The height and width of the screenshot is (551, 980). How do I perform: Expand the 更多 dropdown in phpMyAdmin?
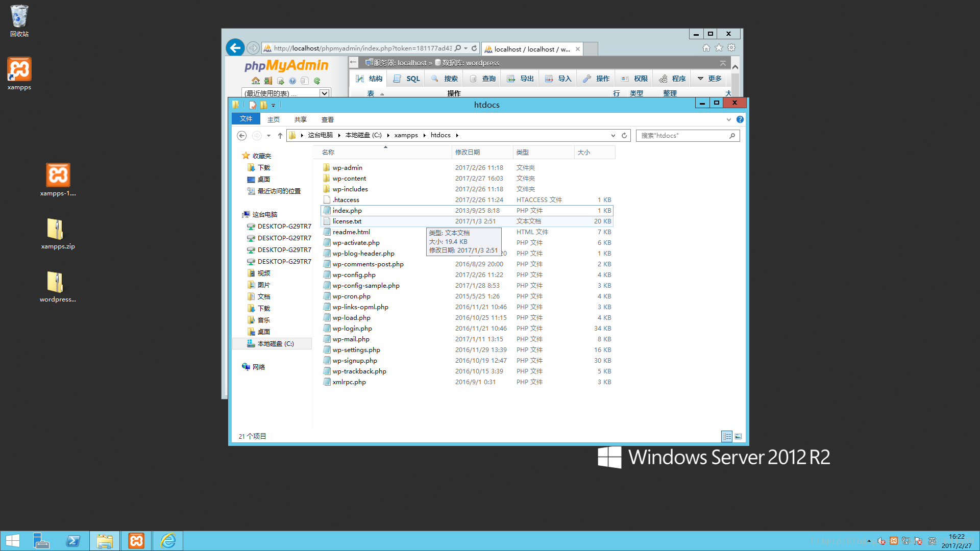pos(710,79)
